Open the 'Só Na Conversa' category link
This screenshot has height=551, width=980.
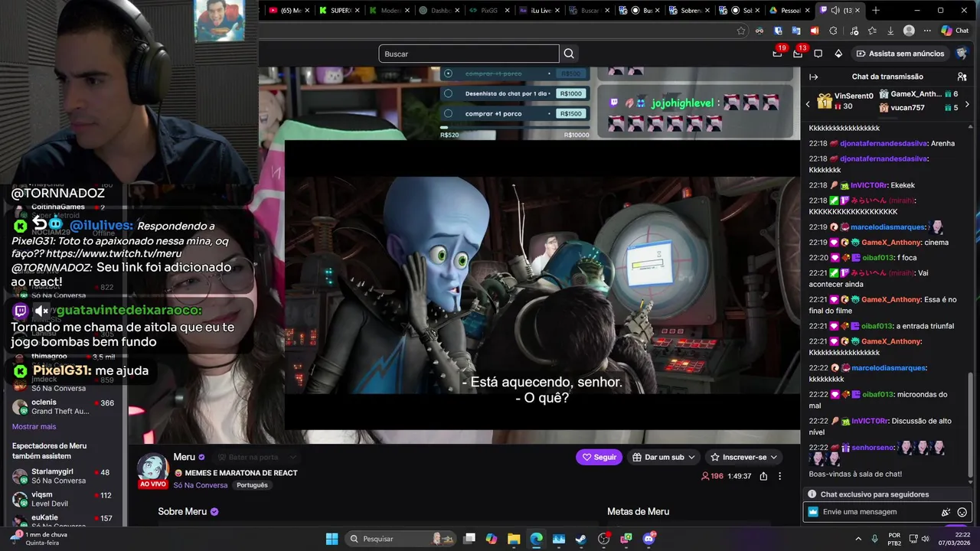click(x=200, y=485)
